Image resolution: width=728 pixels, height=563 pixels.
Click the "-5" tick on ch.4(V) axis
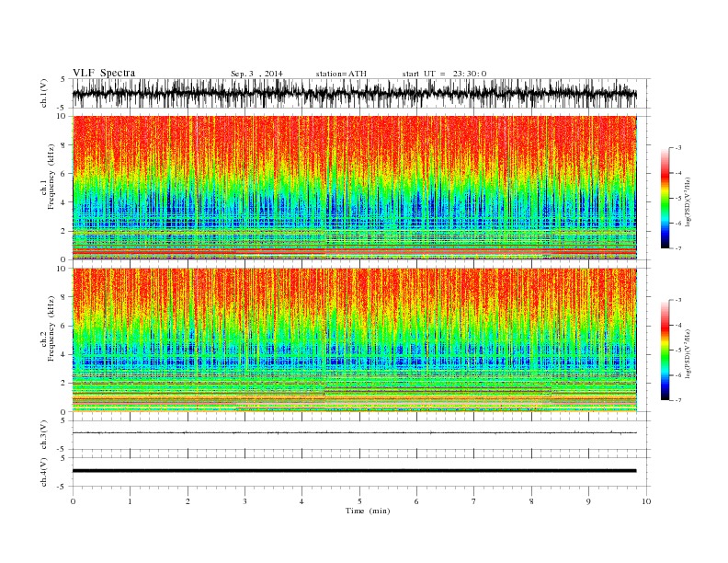(x=63, y=487)
